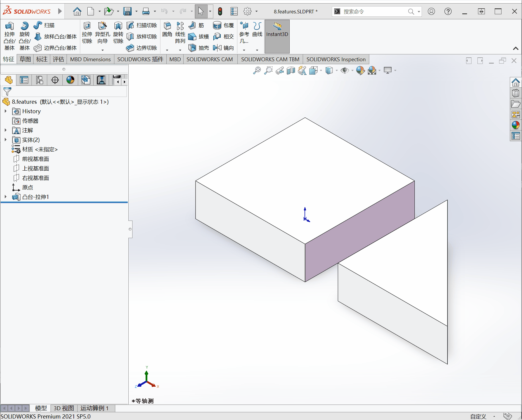The image size is (522, 420).
Task: Select Boundary Cut (边界切除)
Action: tap(142, 48)
